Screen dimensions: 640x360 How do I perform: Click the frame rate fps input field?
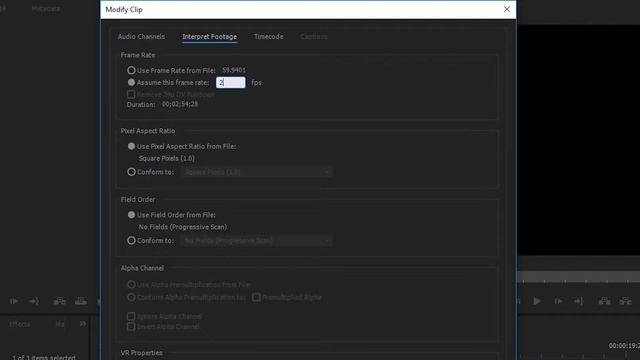tap(231, 82)
